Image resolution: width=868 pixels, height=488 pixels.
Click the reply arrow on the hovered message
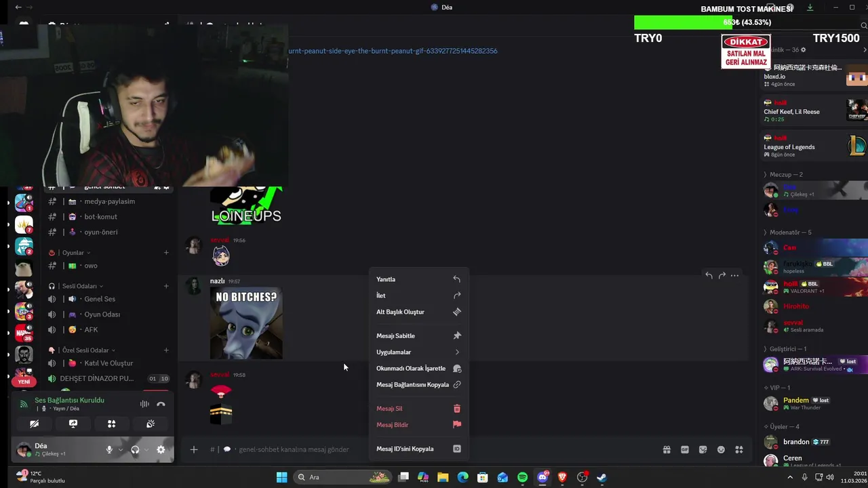(709, 275)
